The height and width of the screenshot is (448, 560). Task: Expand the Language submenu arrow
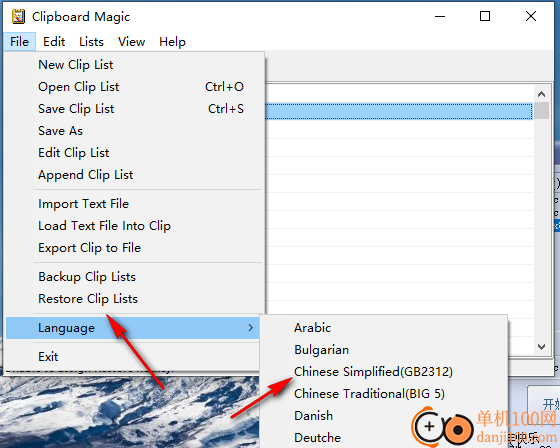click(x=251, y=328)
